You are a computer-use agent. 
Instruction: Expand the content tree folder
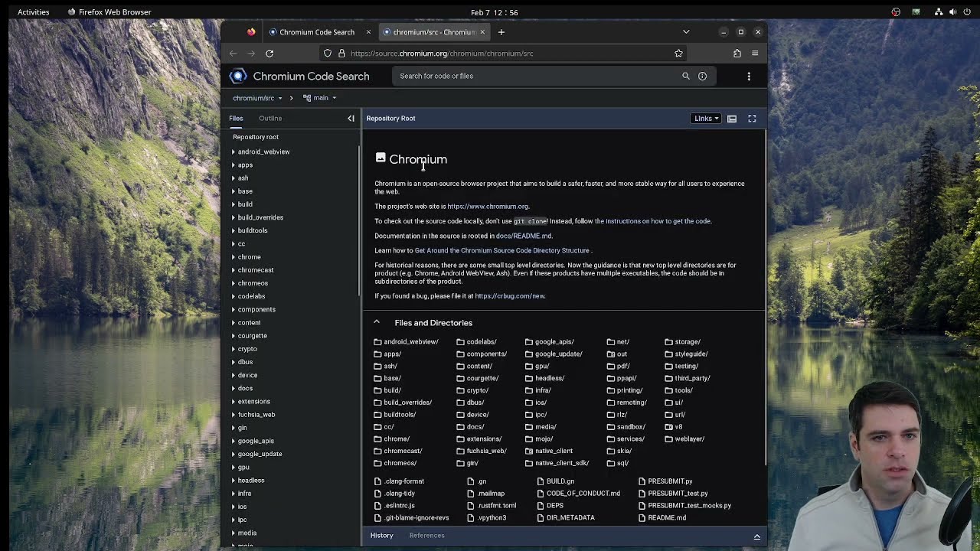click(234, 323)
